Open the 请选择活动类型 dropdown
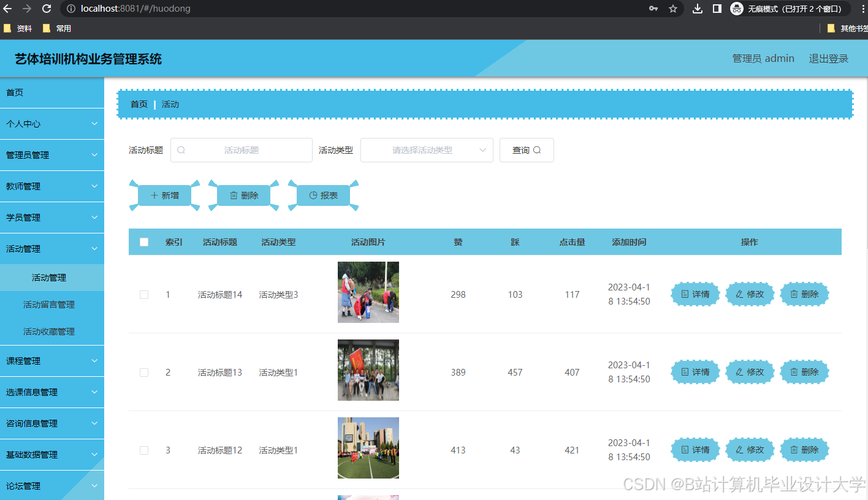Image resolution: width=868 pixels, height=500 pixels. (x=427, y=150)
